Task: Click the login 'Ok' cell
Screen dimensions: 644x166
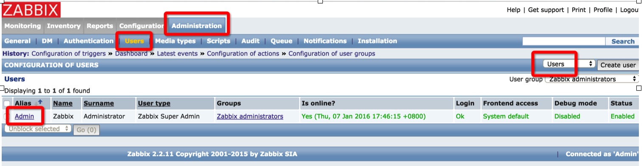Action: coord(460,116)
